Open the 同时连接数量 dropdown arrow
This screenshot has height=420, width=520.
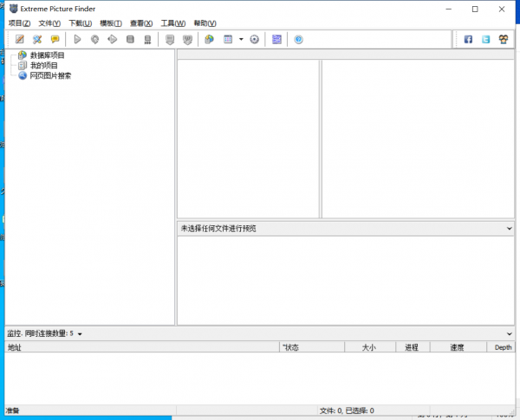[80, 334]
